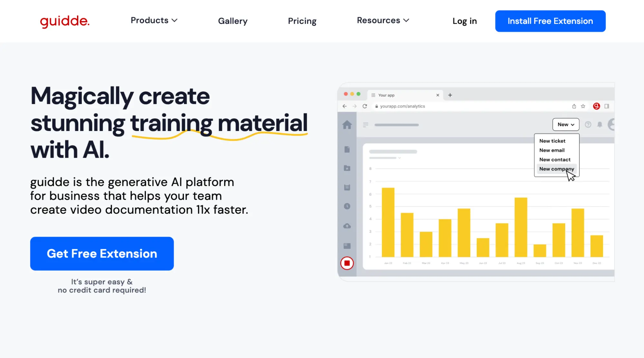The image size is (644, 358).
Task: Click the share icon in address bar
Action: (x=574, y=106)
